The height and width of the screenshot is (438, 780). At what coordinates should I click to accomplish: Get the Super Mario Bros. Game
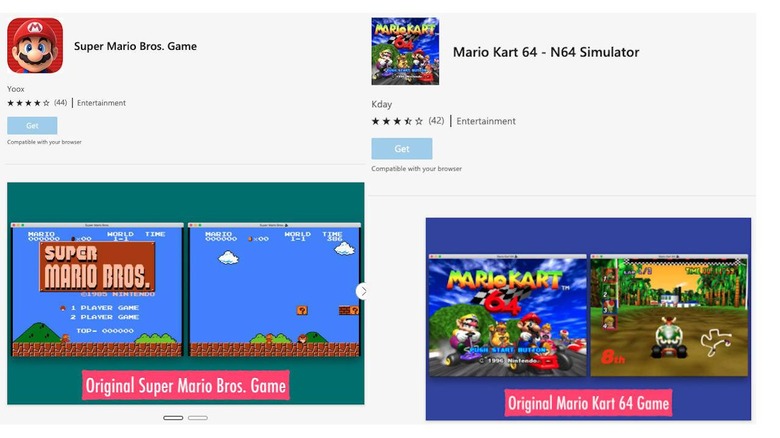point(32,125)
